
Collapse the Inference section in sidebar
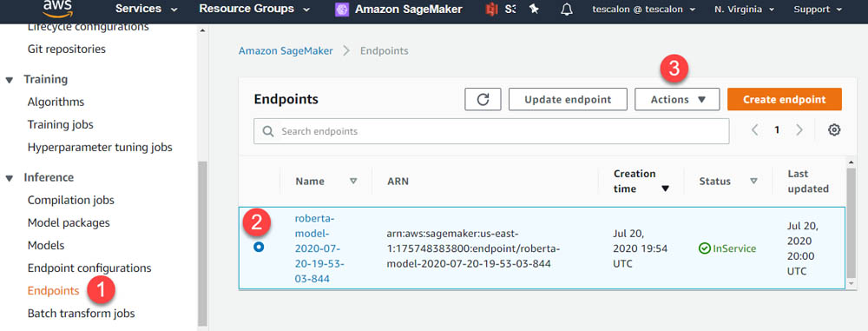click(10, 178)
